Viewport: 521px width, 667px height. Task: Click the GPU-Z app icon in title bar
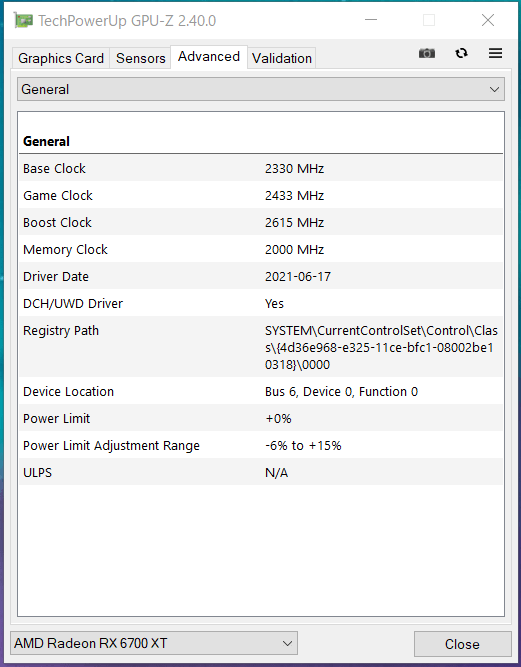pyautogui.click(x=23, y=20)
